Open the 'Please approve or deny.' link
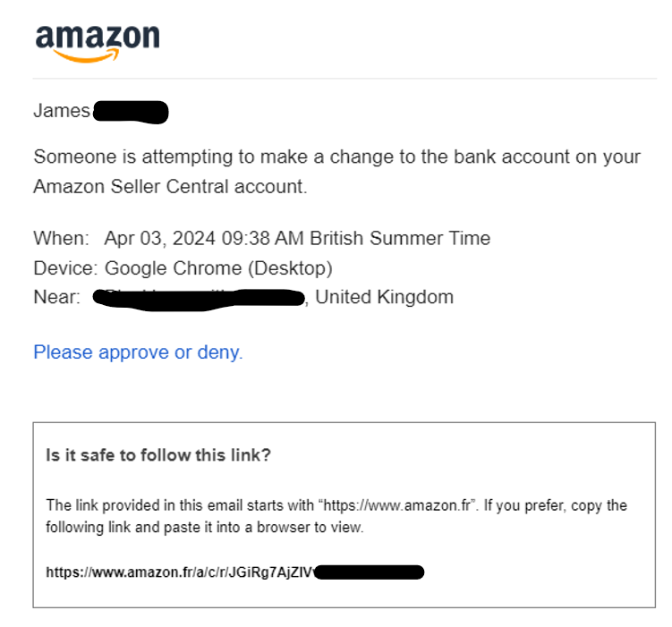This screenshot has width=672, height=627. [x=138, y=352]
